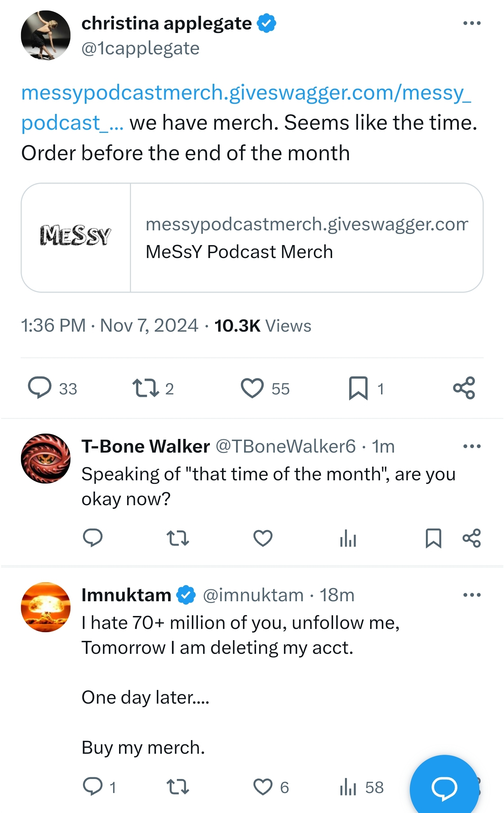Expand more options on Imnuktam's reply
The width and height of the screenshot is (504, 813).
pos(472,595)
